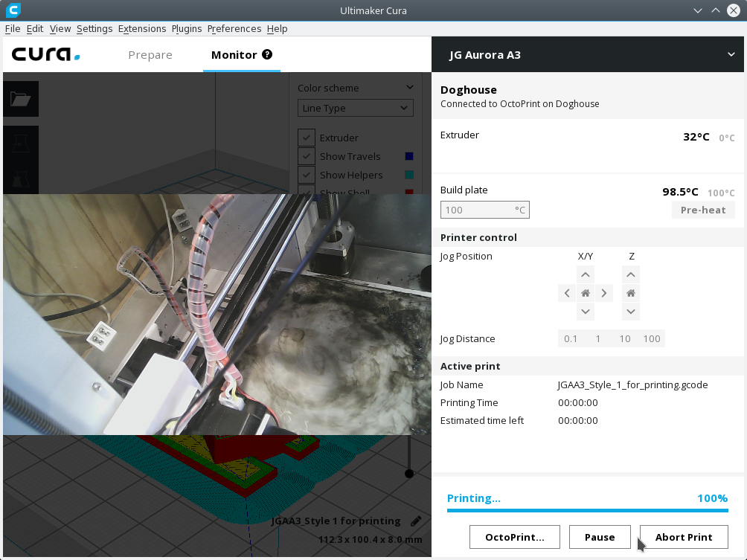
Task: Click the Pre-heat button
Action: 702,210
